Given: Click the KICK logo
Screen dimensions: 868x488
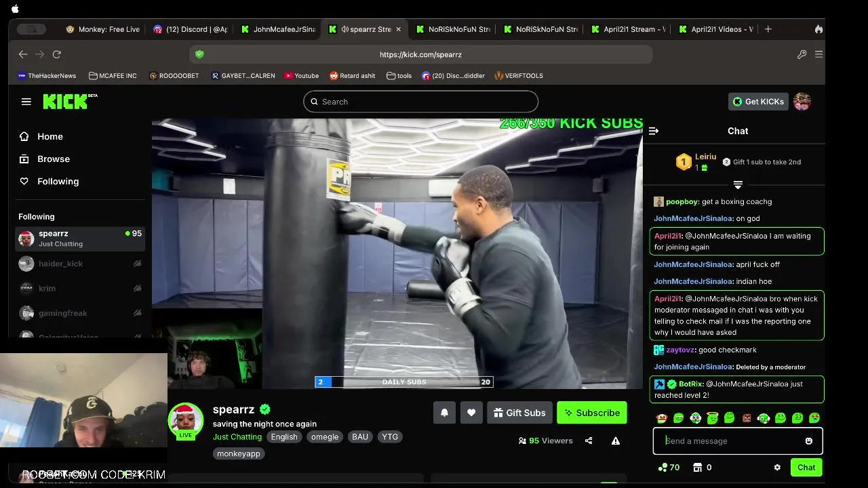Looking at the screenshot, I should tap(70, 102).
